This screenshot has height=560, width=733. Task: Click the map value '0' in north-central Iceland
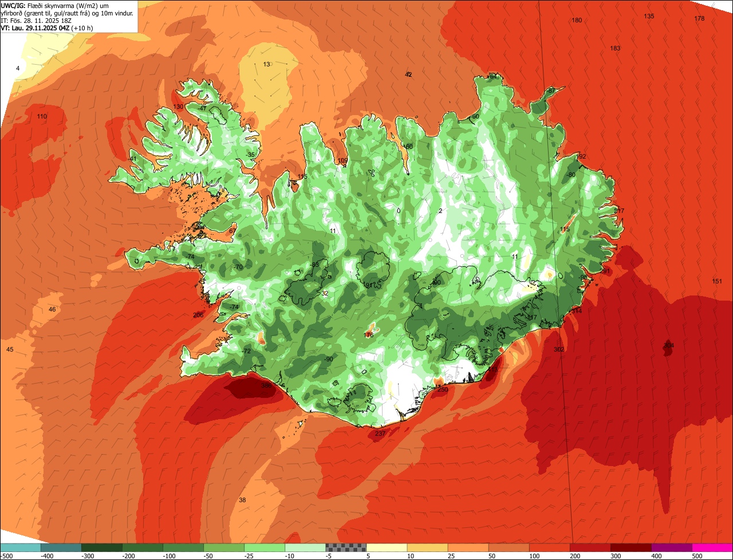coord(399,211)
